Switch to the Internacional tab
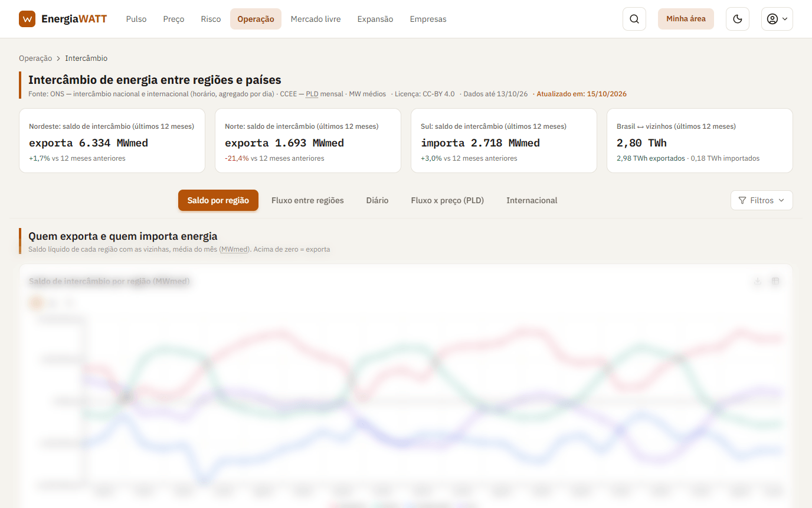The height and width of the screenshot is (508, 812). tap(532, 200)
